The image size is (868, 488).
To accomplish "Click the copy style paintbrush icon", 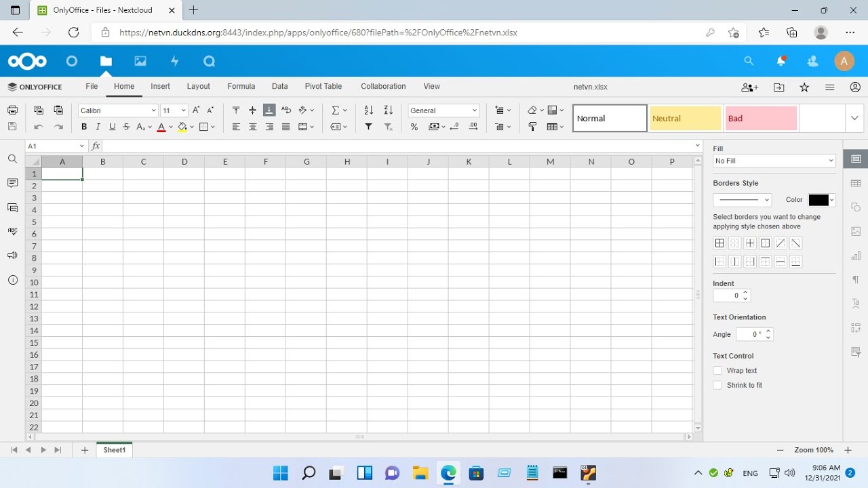I will coord(532,127).
